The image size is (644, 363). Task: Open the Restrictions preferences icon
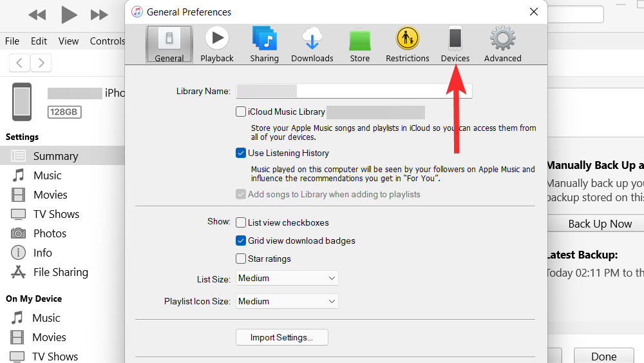tap(407, 40)
